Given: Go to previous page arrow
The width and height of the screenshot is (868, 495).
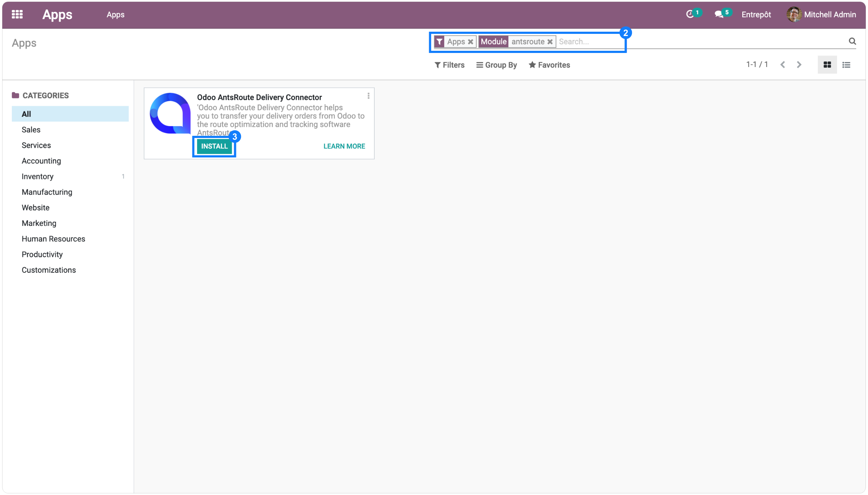Looking at the screenshot, I should 782,65.
